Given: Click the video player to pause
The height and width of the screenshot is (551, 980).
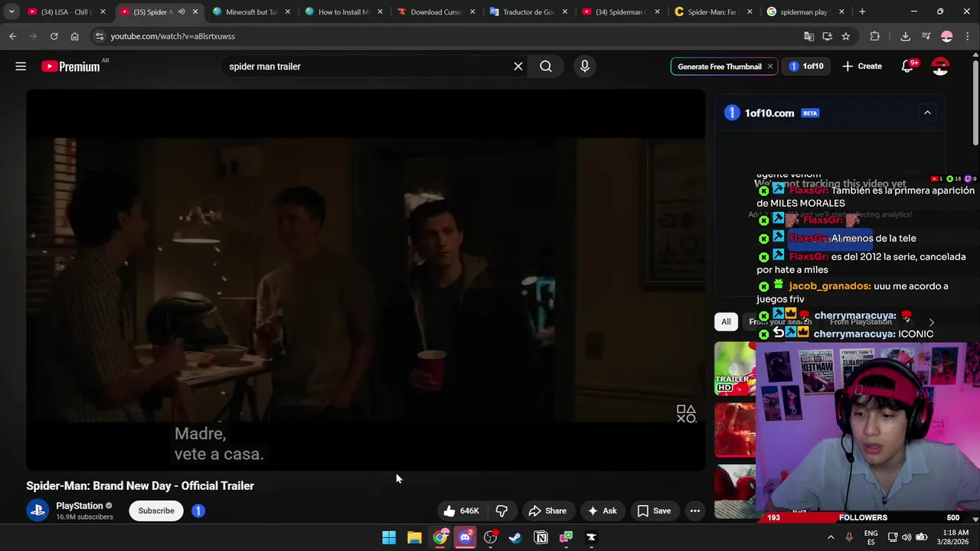Looking at the screenshot, I should pyautogui.click(x=365, y=279).
